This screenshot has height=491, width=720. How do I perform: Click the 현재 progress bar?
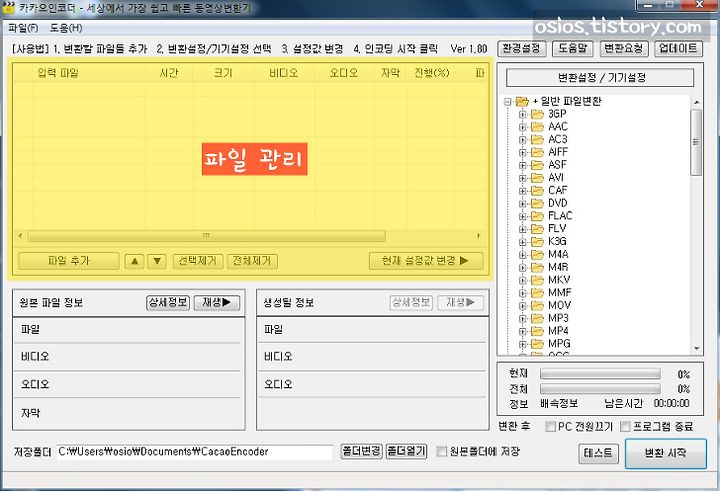coord(600,374)
